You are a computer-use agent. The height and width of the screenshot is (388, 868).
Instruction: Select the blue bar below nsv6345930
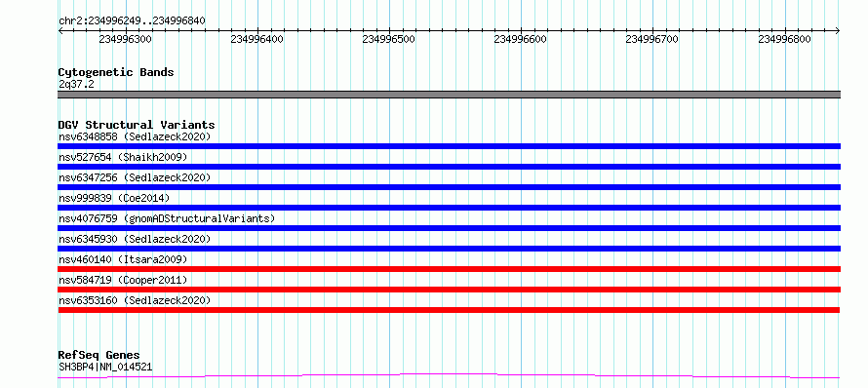(449, 249)
